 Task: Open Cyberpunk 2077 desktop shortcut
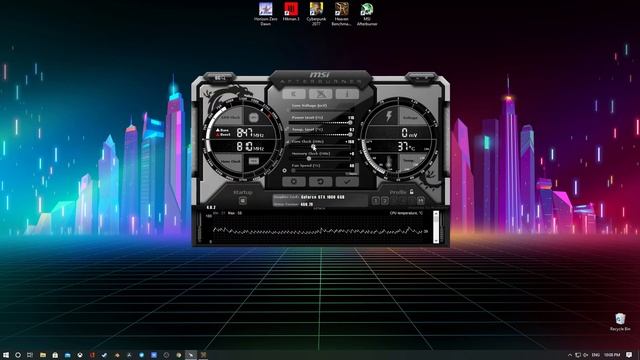coord(316,14)
